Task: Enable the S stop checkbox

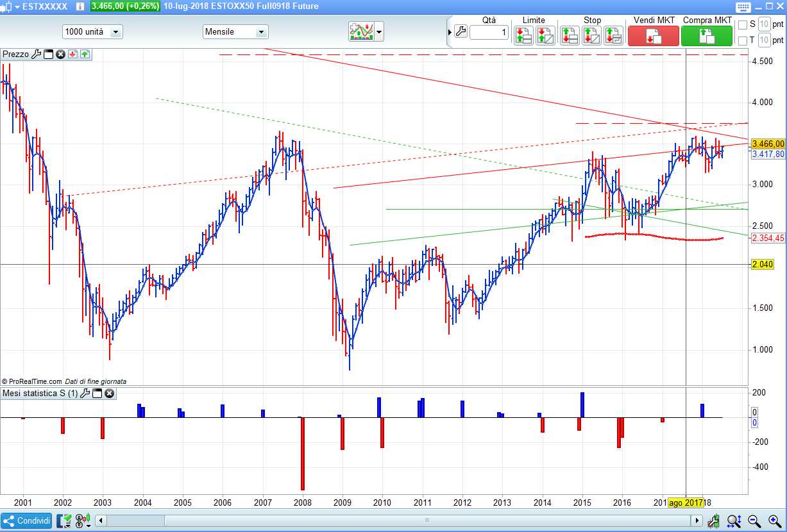Action: pos(743,24)
